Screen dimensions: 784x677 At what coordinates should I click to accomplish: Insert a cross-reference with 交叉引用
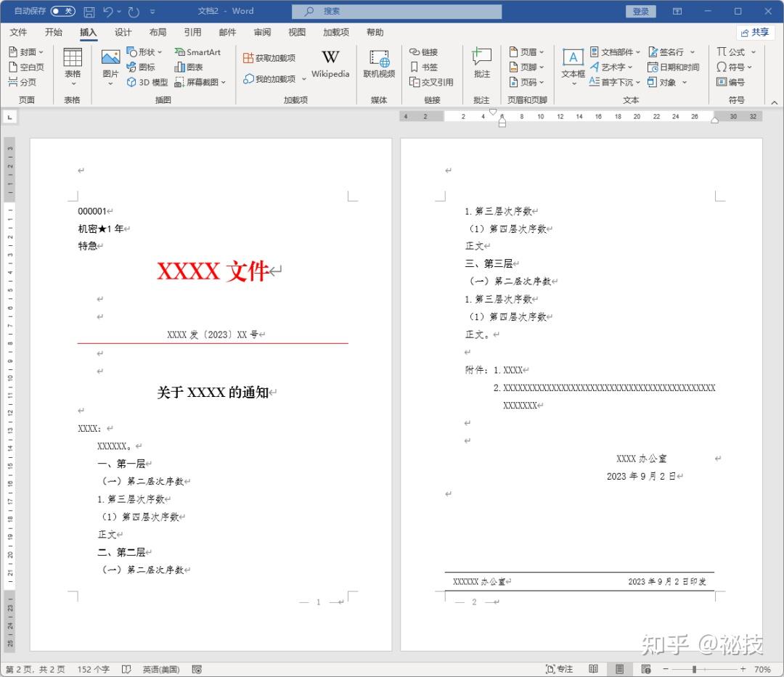click(x=433, y=82)
